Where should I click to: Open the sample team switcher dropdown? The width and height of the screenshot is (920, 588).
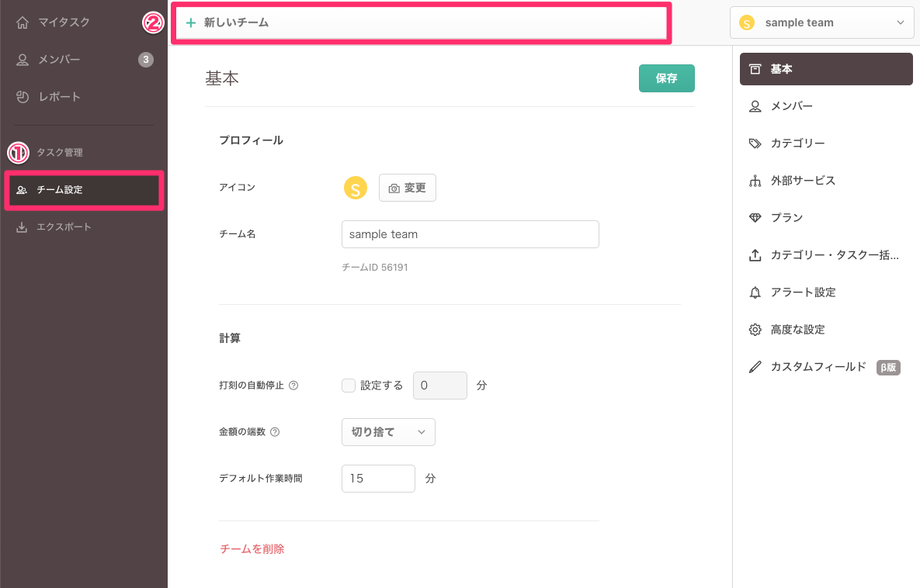[821, 22]
